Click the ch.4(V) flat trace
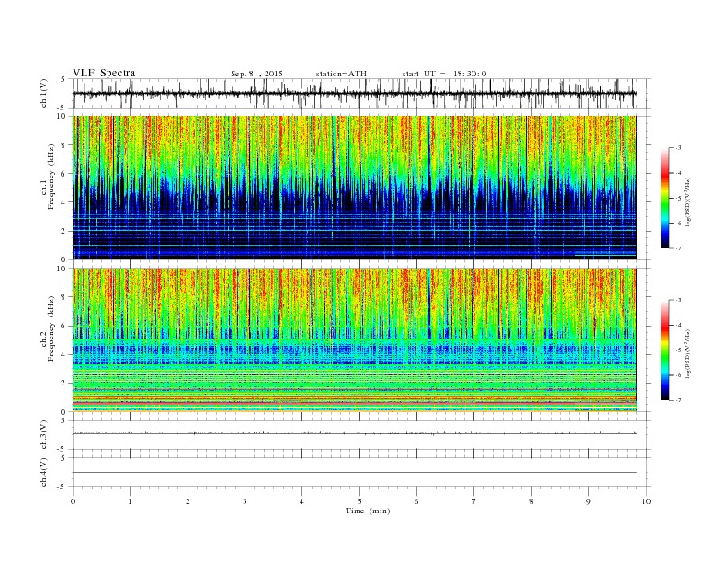 pos(355,473)
